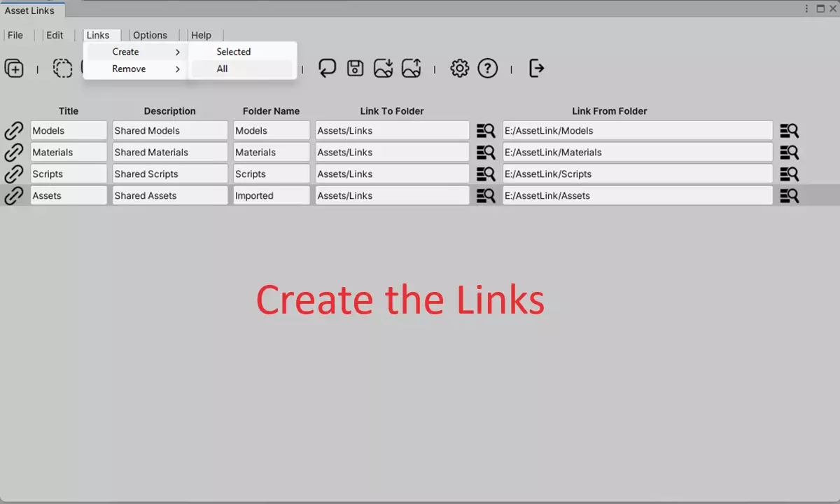Click the Link To Folder column header

(392, 111)
